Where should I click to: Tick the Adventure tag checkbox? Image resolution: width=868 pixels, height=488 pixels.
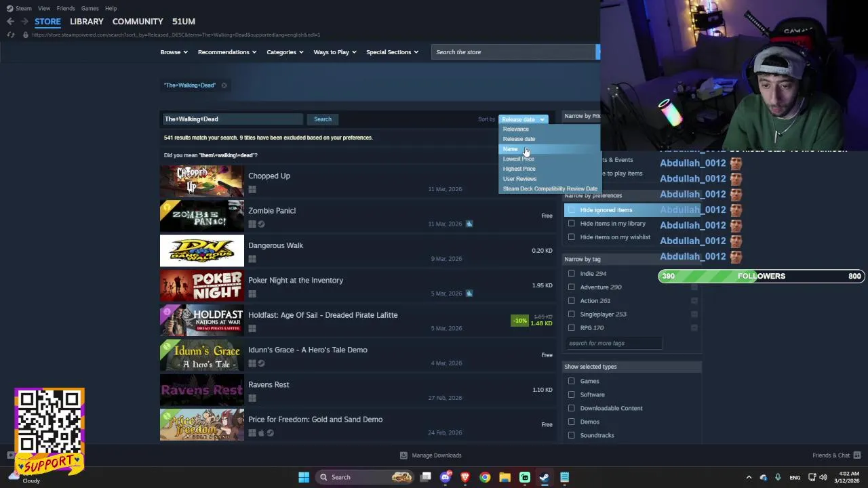pyautogui.click(x=572, y=287)
